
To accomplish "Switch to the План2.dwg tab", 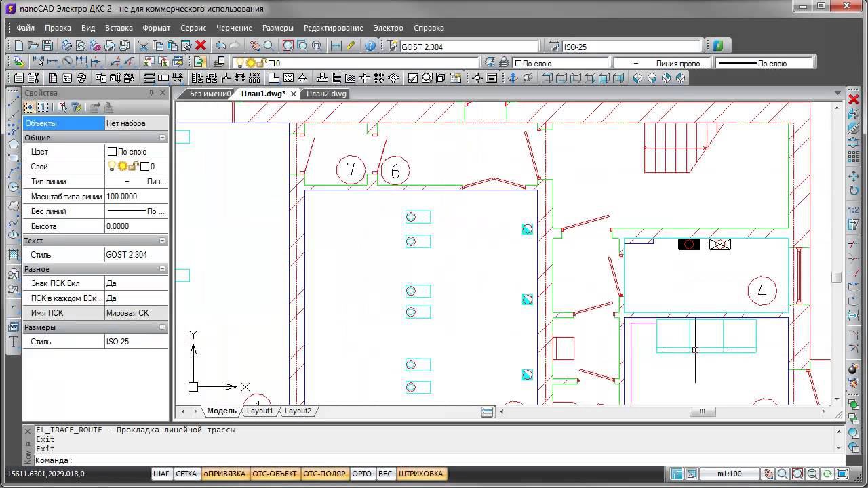I will click(x=326, y=94).
